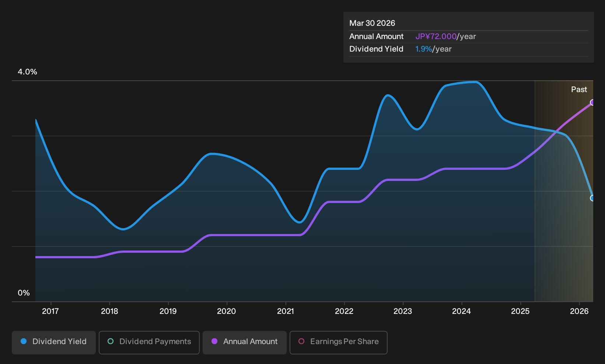Viewport: 605px width, 364px height.
Task: Click the JP¥72.000 annual amount value
Action: (436, 36)
